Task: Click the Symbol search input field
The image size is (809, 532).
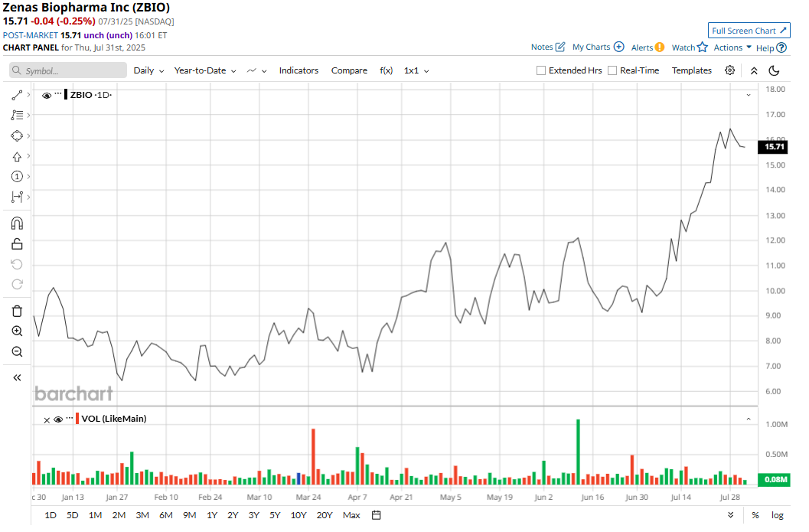Action: point(68,70)
